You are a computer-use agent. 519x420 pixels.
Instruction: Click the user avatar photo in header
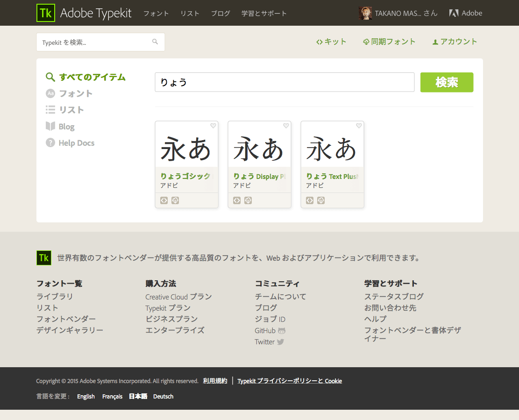(365, 13)
